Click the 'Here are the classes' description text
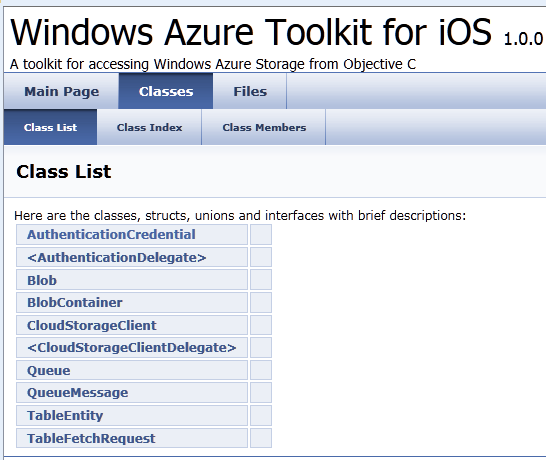The width and height of the screenshot is (546, 460). (240, 216)
